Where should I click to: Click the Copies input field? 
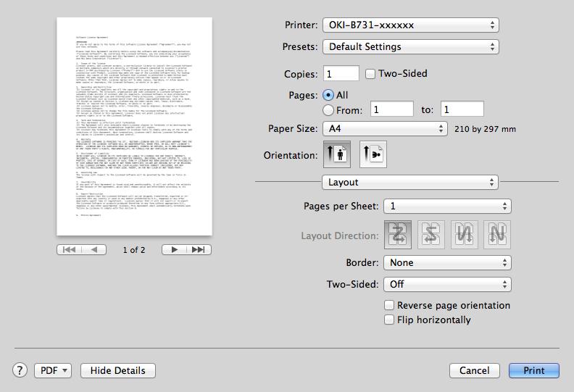point(341,74)
